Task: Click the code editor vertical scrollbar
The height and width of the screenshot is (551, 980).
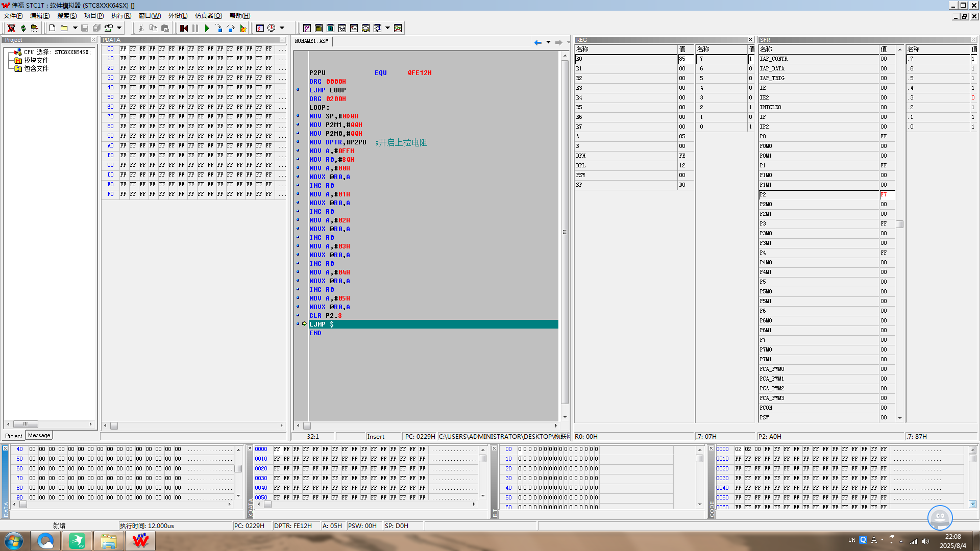Action: coord(565,235)
